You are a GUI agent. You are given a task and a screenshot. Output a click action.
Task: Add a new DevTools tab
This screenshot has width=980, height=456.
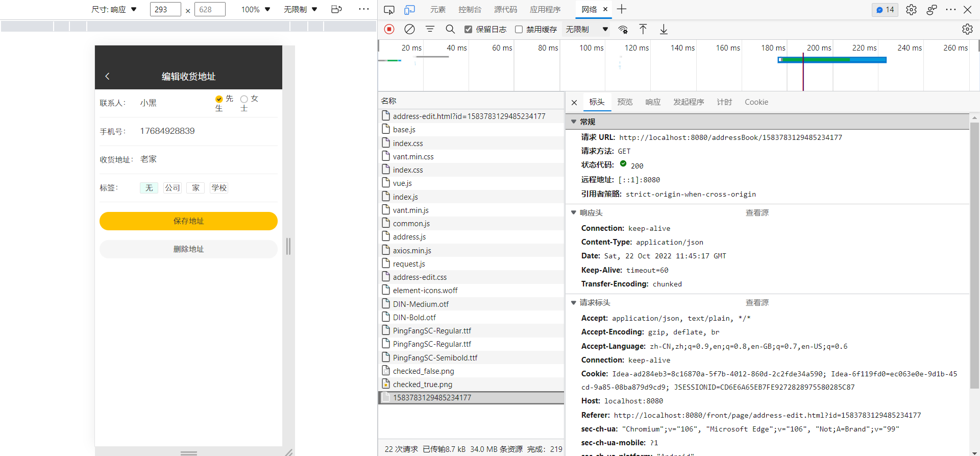622,9
